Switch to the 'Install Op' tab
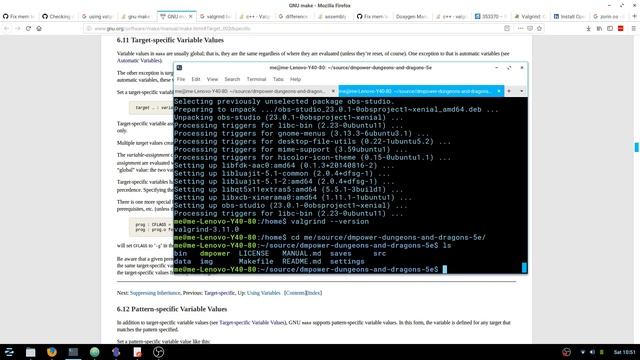This screenshot has height=360, width=640. click(569, 16)
